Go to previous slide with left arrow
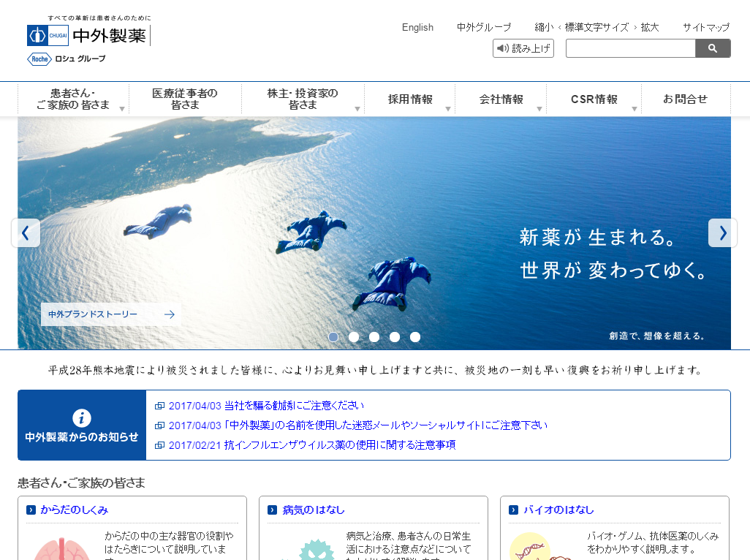The height and width of the screenshot is (560, 750). (x=26, y=233)
